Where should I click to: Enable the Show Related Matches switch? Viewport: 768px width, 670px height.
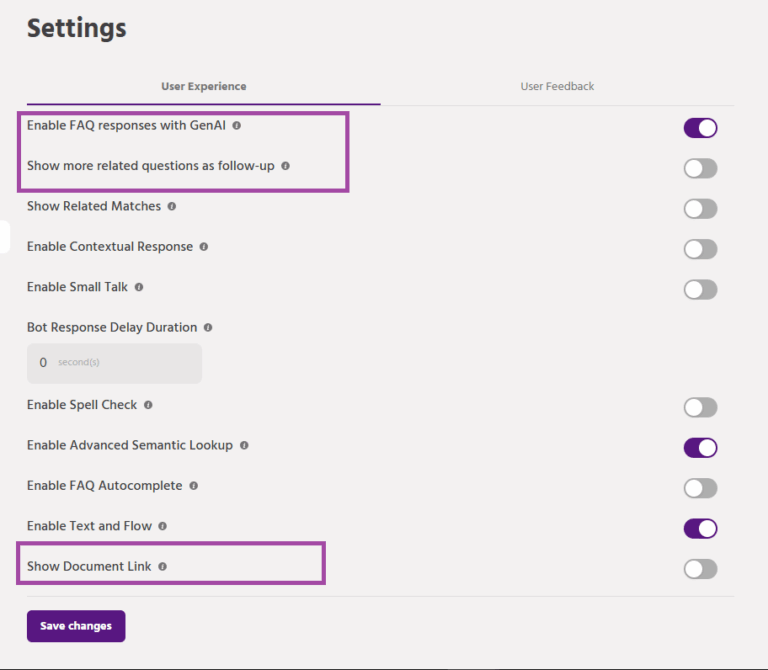[x=700, y=209]
